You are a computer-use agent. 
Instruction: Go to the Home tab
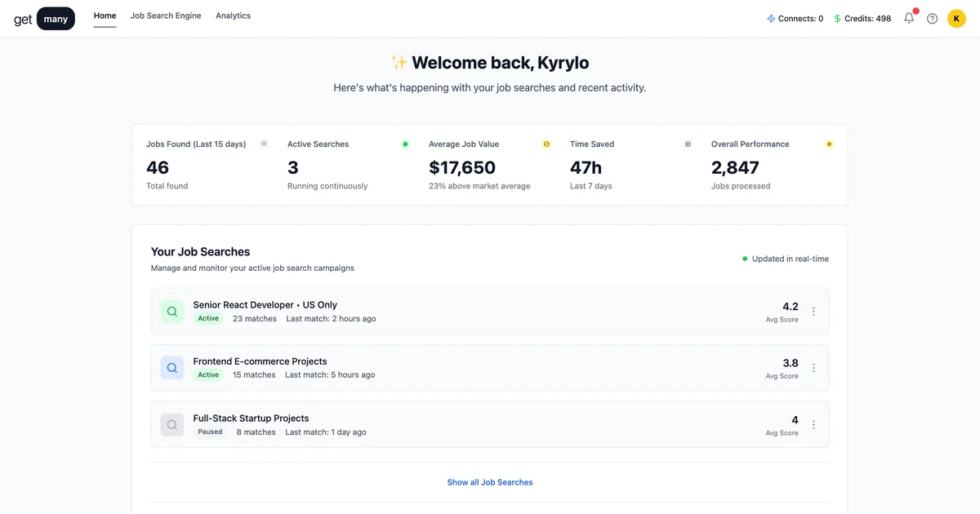[x=105, y=16]
